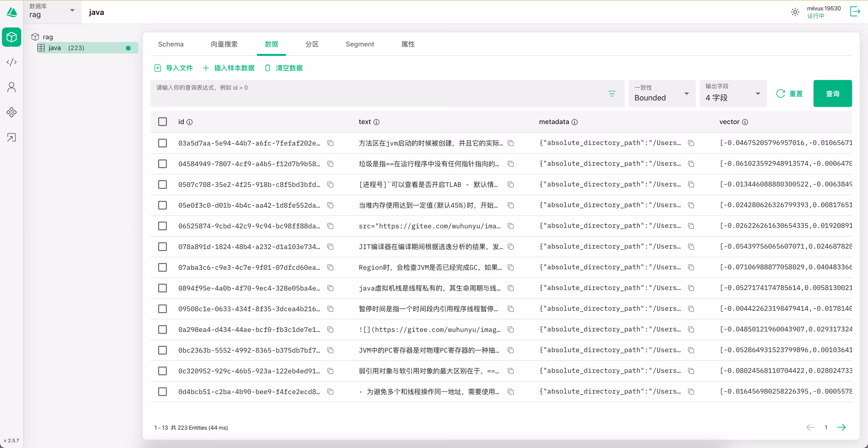Click the java title in header

point(96,12)
